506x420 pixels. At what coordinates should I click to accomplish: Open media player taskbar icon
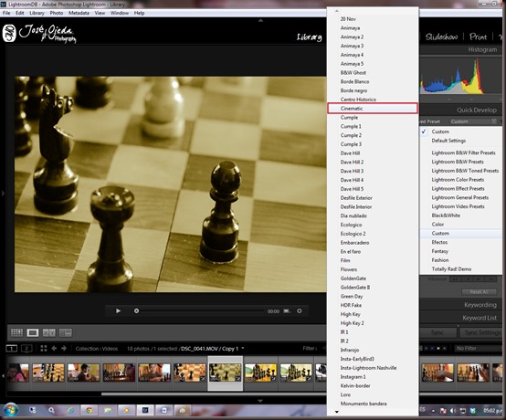(x=126, y=410)
